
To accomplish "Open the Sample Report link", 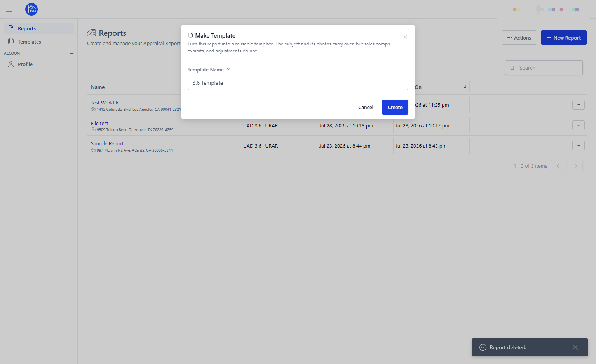I will coord(107,143).
